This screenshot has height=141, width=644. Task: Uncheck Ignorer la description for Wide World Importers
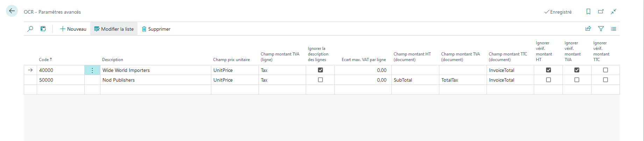click(320, 70)
